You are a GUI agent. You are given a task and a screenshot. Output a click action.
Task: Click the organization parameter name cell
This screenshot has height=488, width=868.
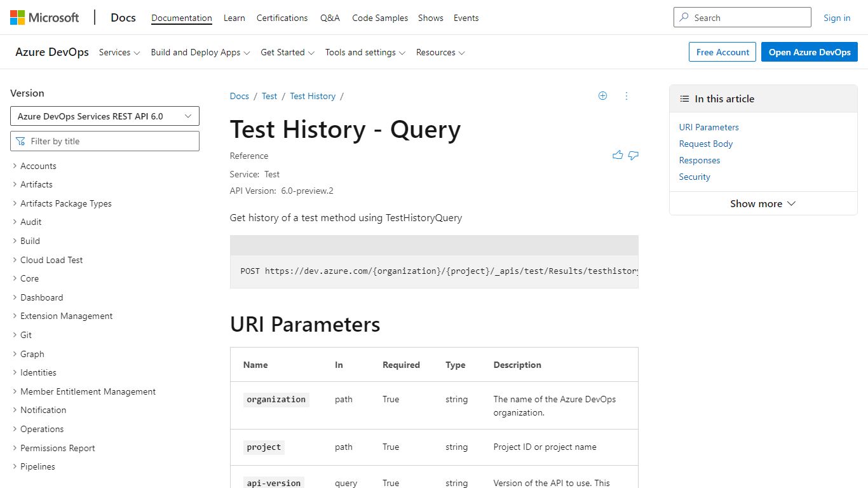click(x=276, y=400)
